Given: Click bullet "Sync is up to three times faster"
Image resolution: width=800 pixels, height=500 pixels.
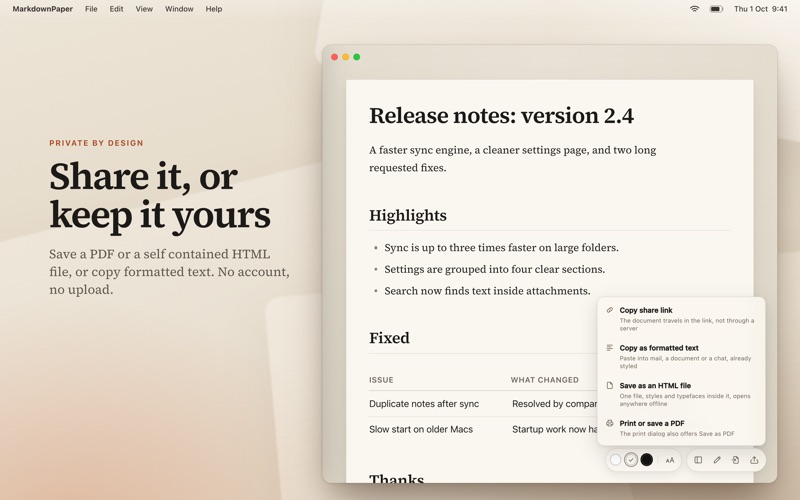Looking at the screenshot, I should point(501,247).
